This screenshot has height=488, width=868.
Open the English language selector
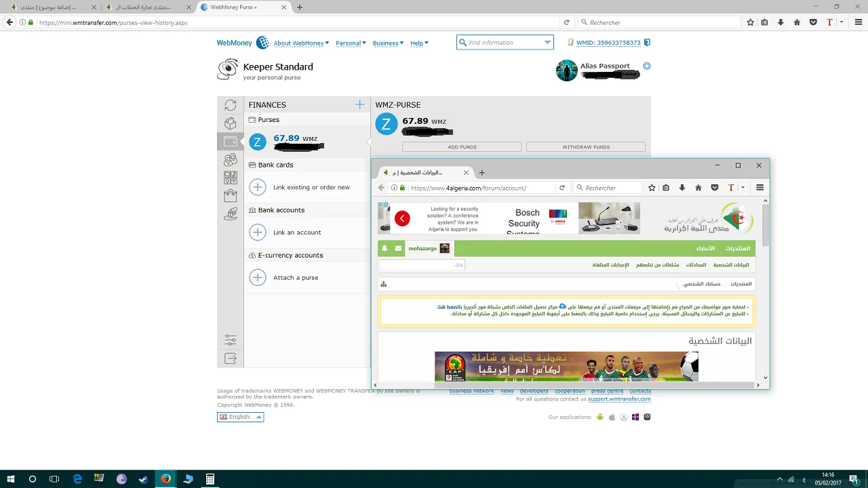pos(240,417)
